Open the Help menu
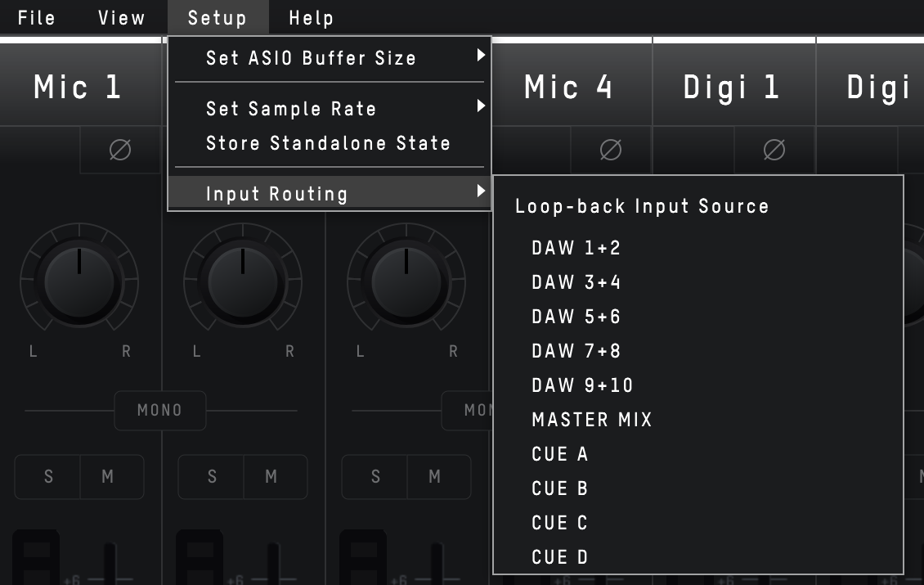This screenshot has width=924, height=585. click(x=312, y=18)
